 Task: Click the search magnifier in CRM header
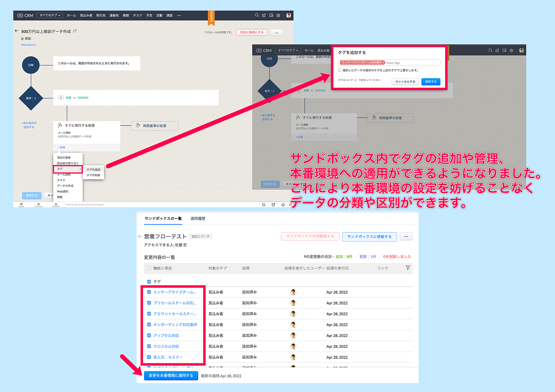(257, 15)
